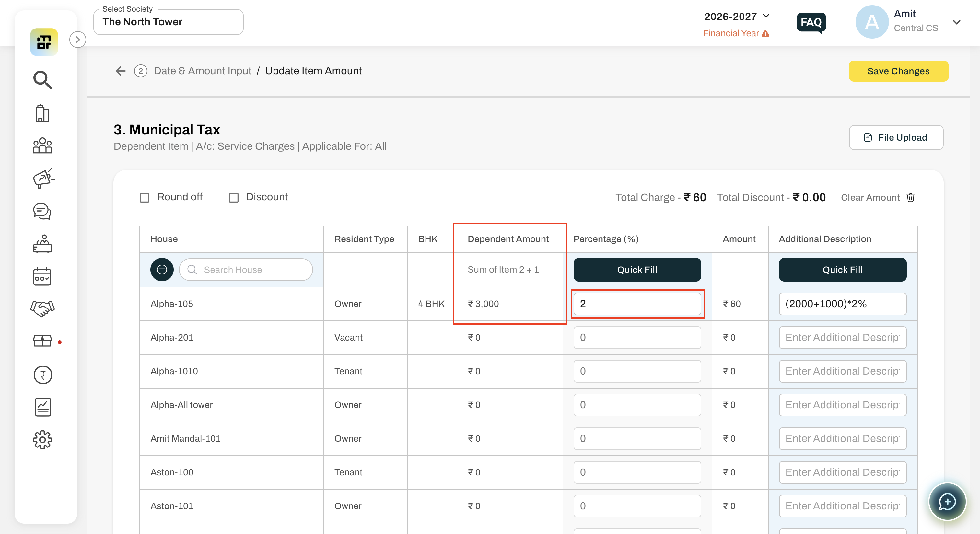Click the Amit profile avatar

click(871, 22)
